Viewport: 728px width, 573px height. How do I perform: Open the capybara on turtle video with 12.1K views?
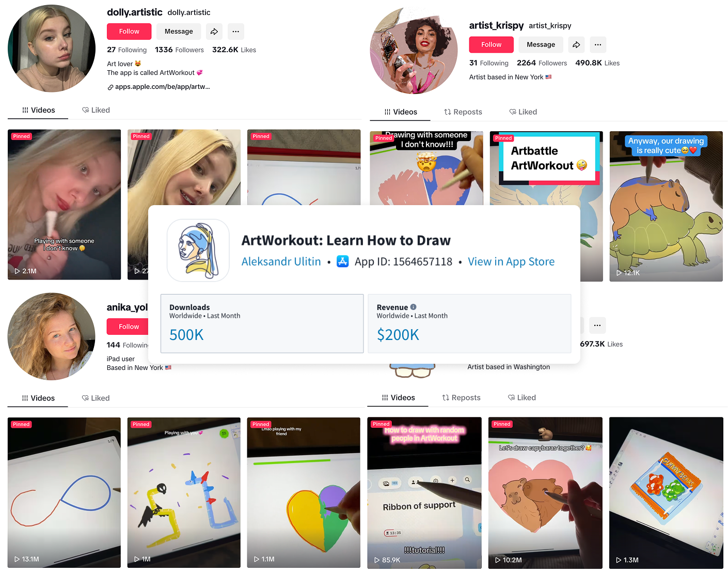[x=666, y=206]
